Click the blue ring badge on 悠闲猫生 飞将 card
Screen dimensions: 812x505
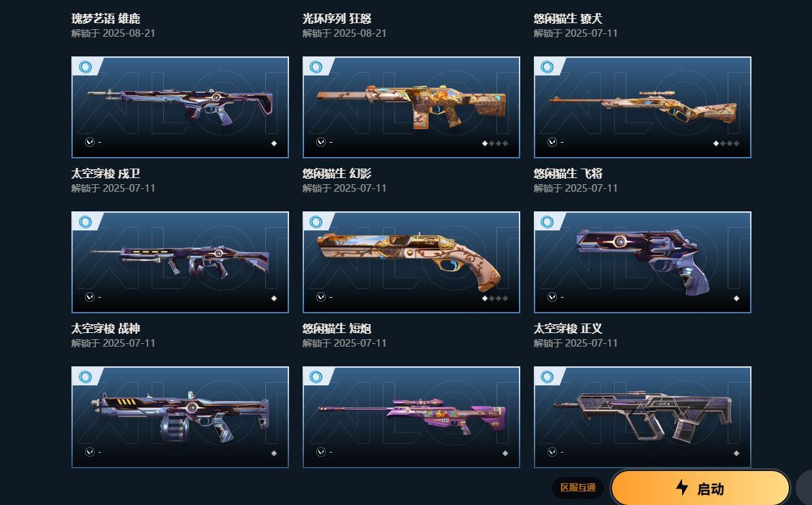[x=547, y=67]
